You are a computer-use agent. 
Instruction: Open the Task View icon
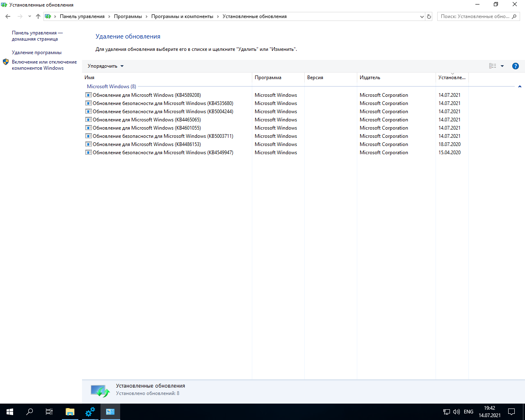49,412
